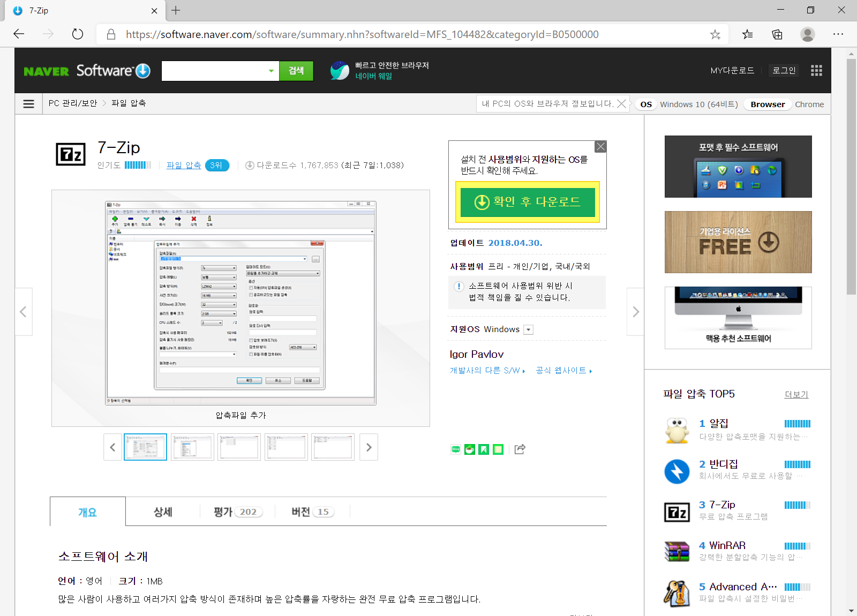857x616 pixels.
Task: Open new browser tab with plus
Action: coord(176,10)
